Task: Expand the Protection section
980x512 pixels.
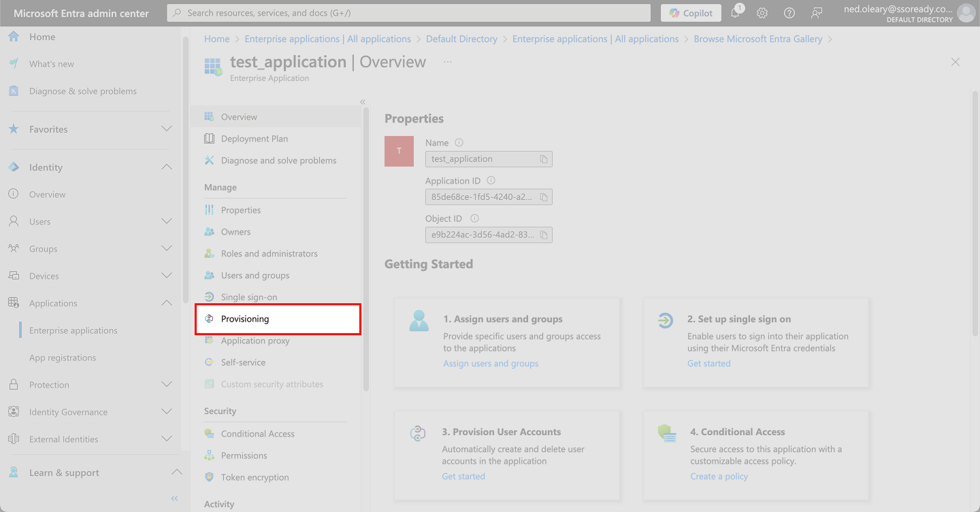Action: click(x=167, y=385)
